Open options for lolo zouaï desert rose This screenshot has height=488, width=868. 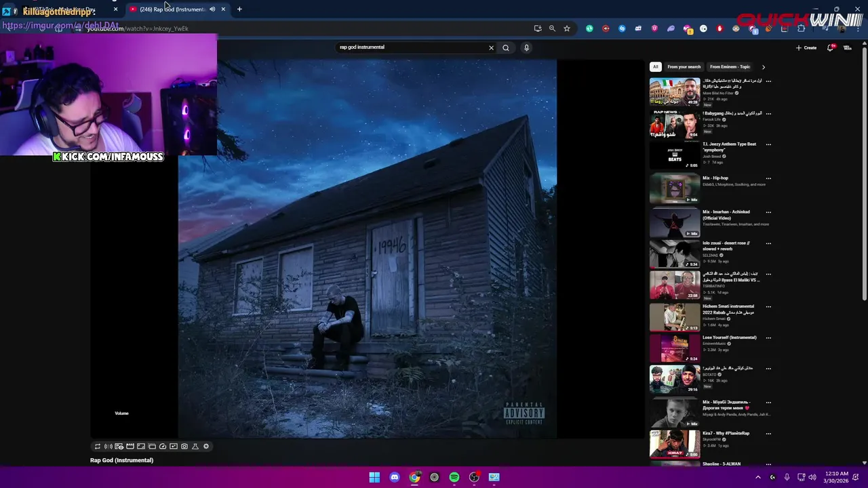click(768, 243)
